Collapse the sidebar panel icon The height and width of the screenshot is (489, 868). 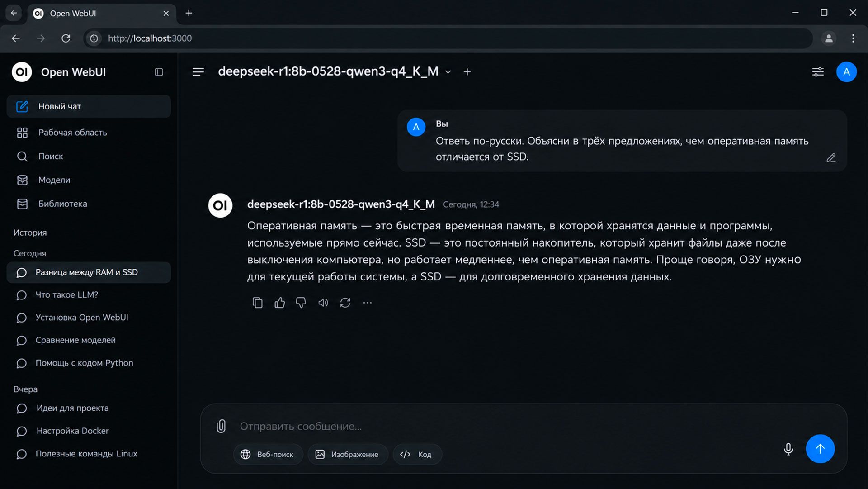pyautogui.click(x=159, y=72)
